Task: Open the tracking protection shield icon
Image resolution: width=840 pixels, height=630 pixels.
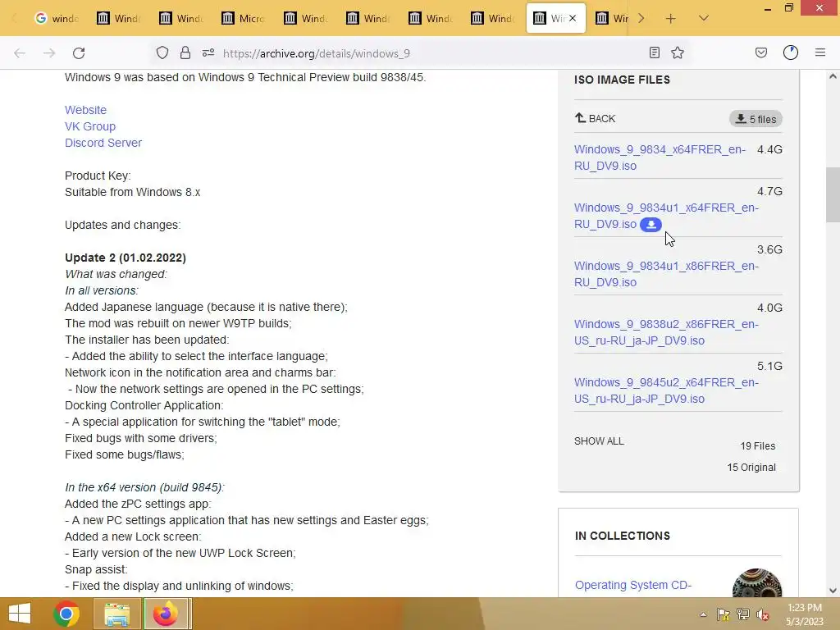Action: (x=162, y=52)
